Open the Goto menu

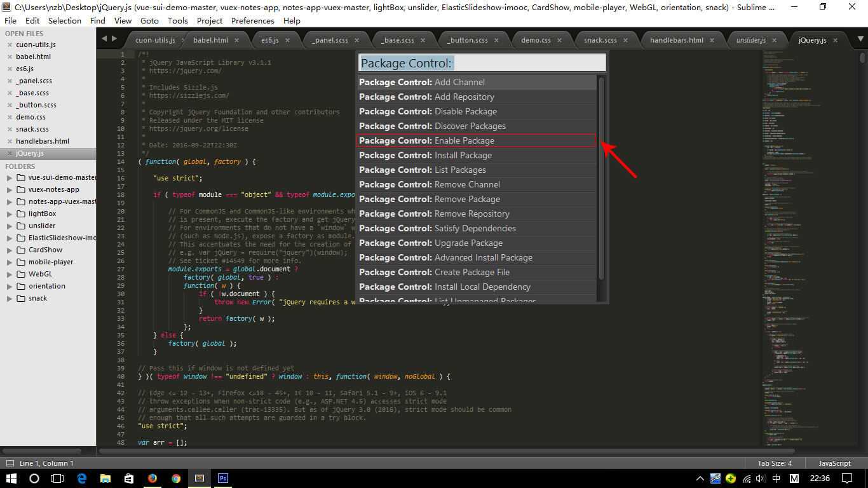tap(149, 20)
